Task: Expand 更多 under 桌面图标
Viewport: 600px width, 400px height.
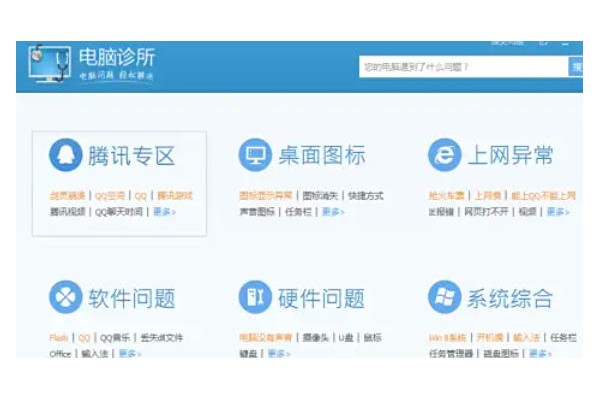Action: [x=333, y=212]
